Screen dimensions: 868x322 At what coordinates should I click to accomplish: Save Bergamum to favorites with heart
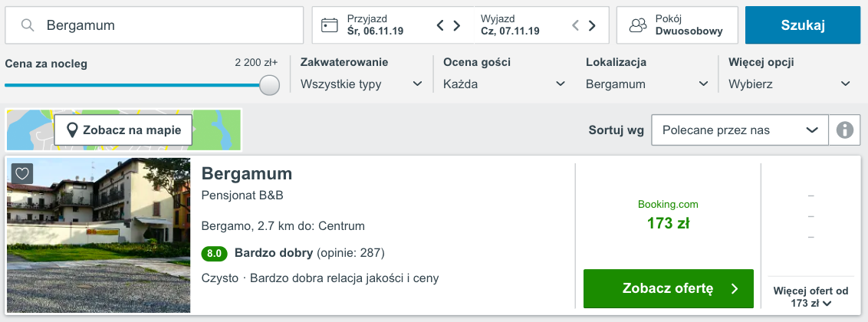(22, 173)
